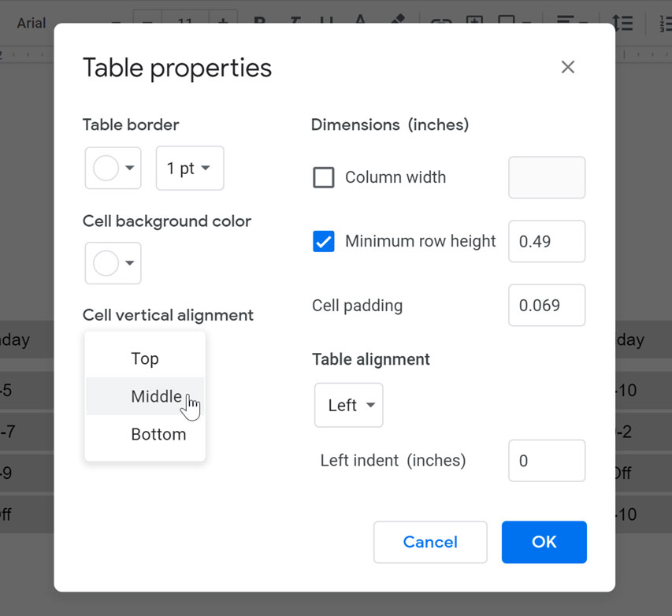Open the cell background color picker
The width and height of the screenshot is (672, 616).
tap(113, 263)
